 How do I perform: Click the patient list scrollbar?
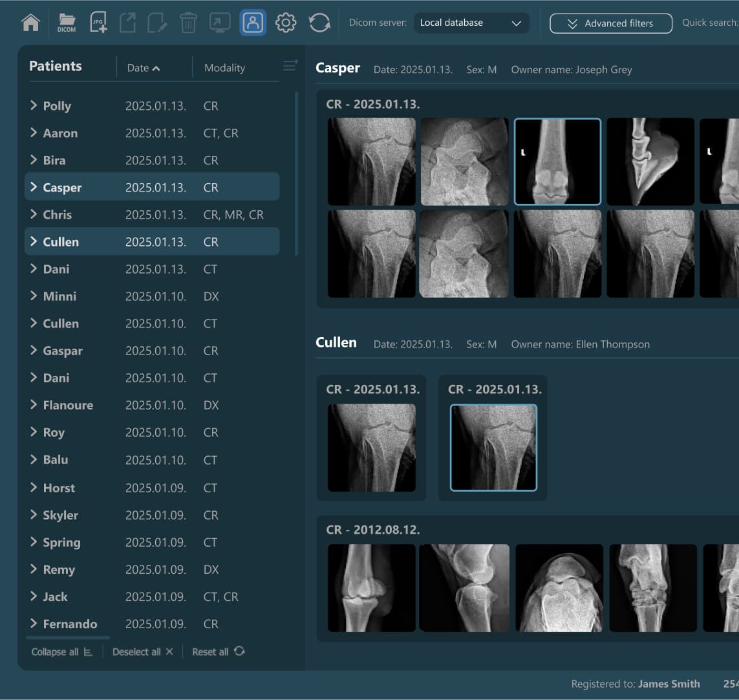[296, 173]
